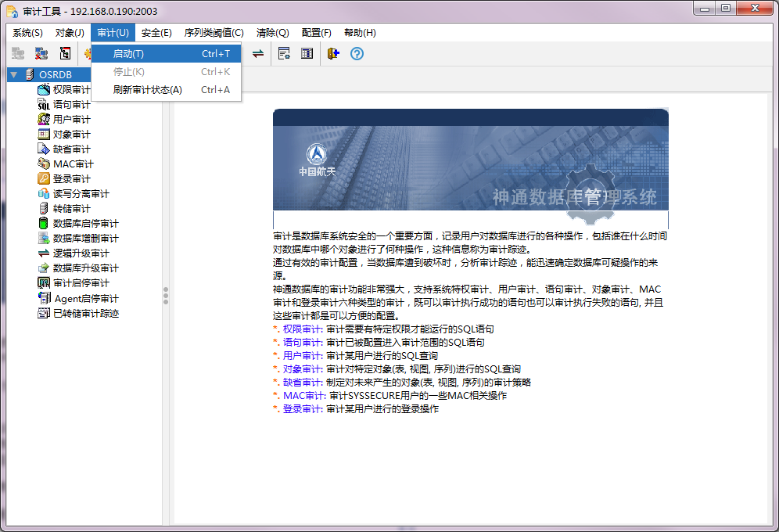Click the blue help question mark icon
The width and height of the screenshot is (779, 532).
click(x=357, y=54)
